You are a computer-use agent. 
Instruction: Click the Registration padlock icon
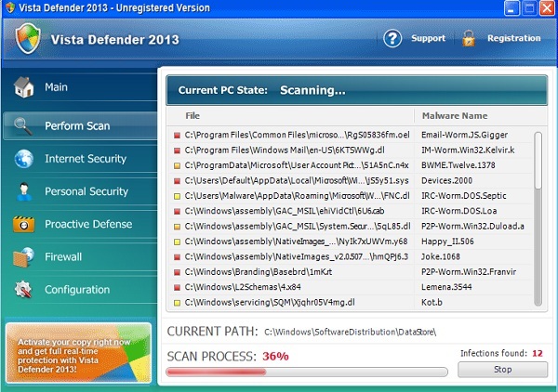(469, 38)
